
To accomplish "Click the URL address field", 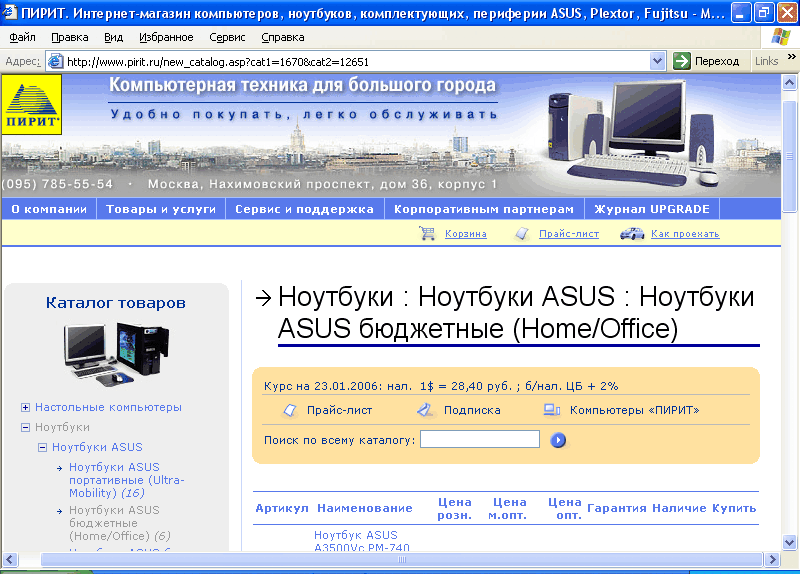I will (x=358, y=62).
